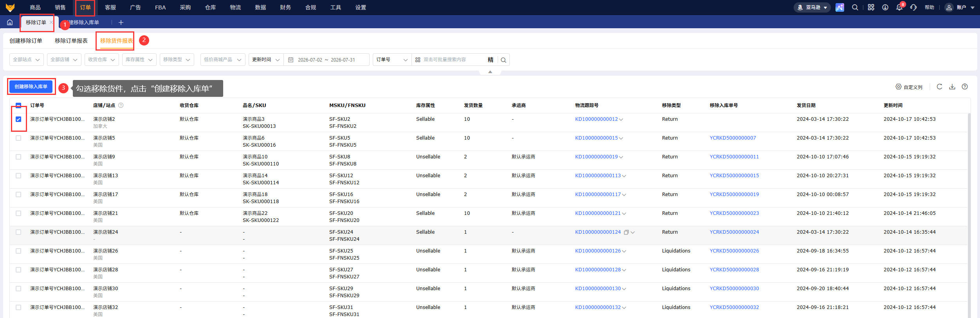The image size is (980, 318).
Task: Open inbound order YCRKD50000000026
Action: click(x=734, y=251)
